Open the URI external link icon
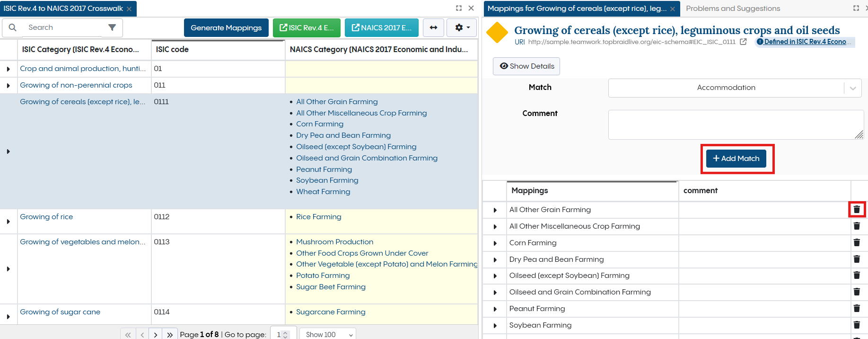This screenshot has width=868, height=339. pos(743,42)
